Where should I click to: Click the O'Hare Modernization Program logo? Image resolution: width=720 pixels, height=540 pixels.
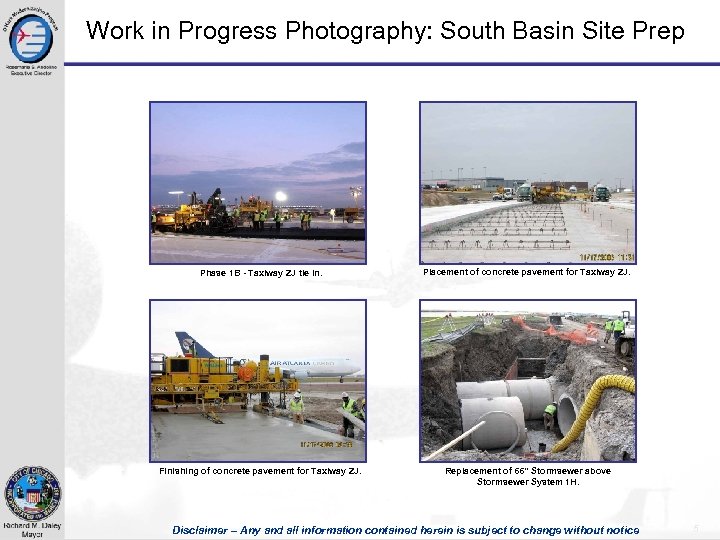[x=31, y=36]
